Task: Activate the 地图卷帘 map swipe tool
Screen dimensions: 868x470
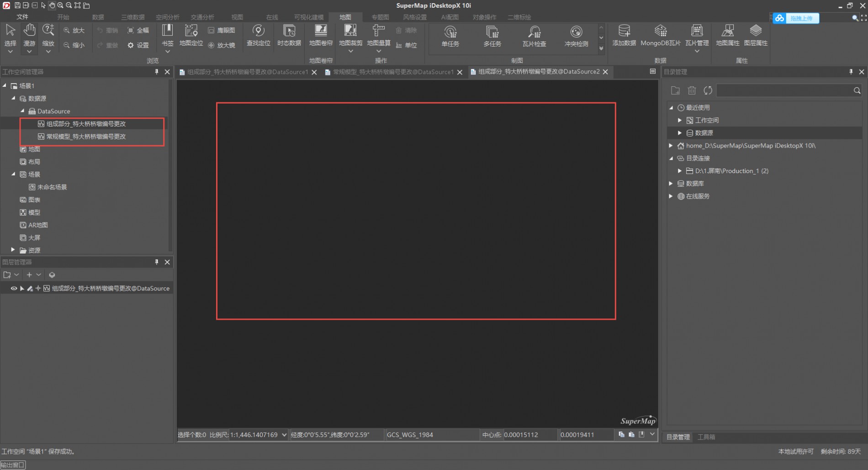Action: pyautogui.click(x=321, y=35)
